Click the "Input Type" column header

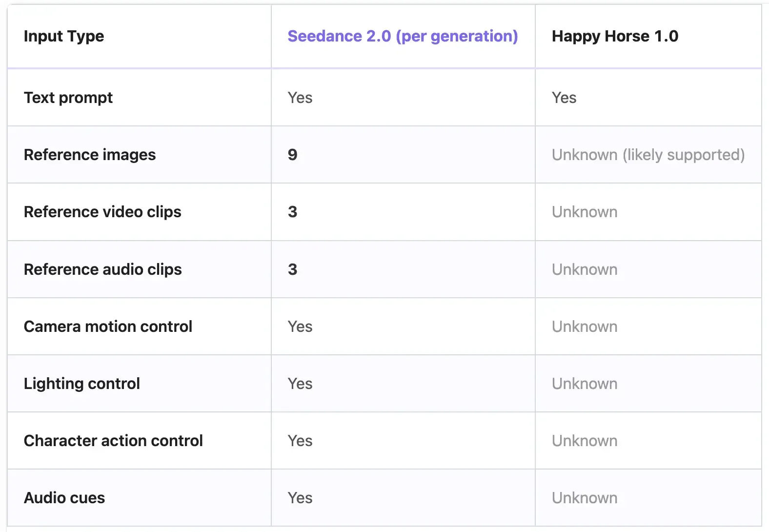(64, 36)
